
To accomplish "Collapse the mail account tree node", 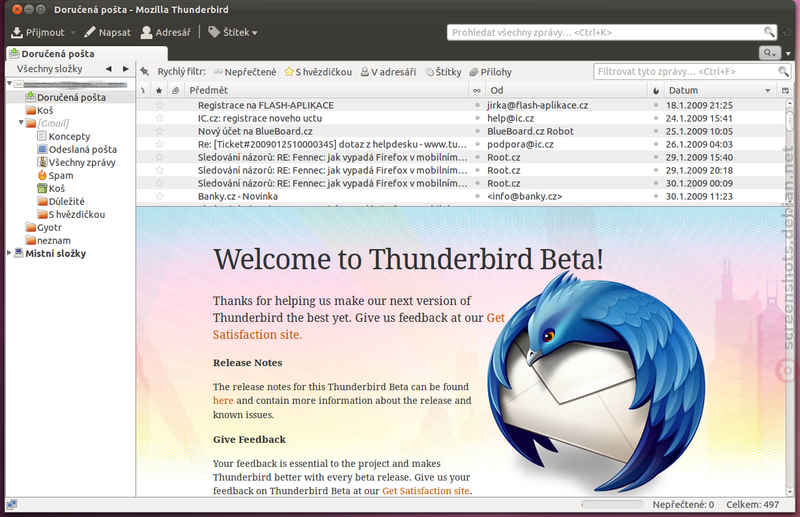I will tap(10, 83).
